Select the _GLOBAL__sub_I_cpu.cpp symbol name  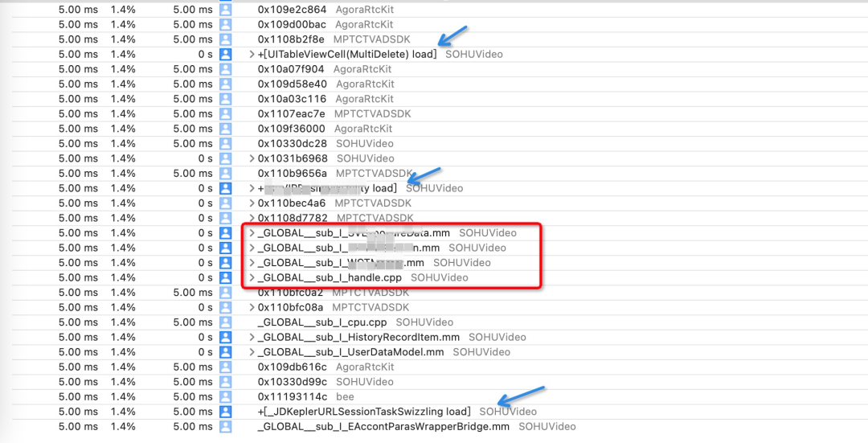coord(322,322)
